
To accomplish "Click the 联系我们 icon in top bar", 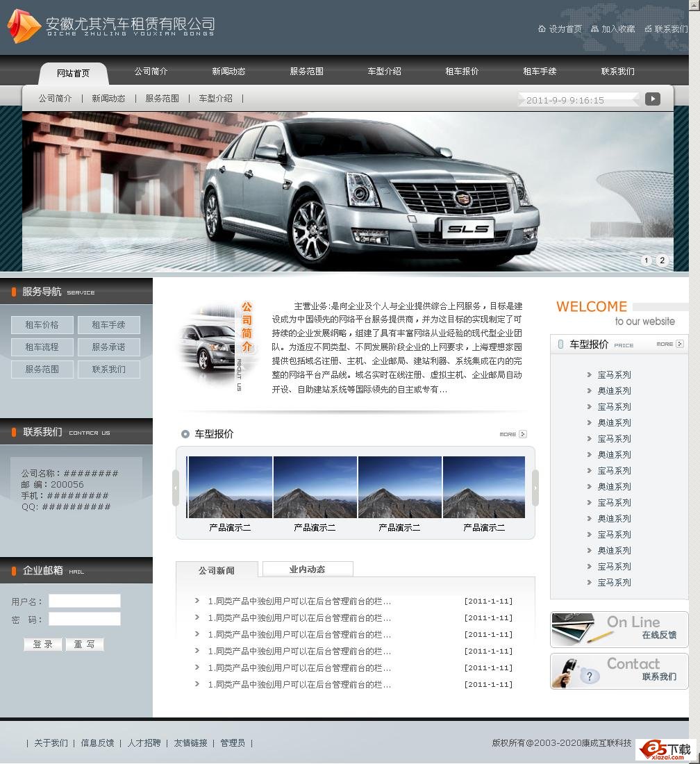I will [648, 29].
